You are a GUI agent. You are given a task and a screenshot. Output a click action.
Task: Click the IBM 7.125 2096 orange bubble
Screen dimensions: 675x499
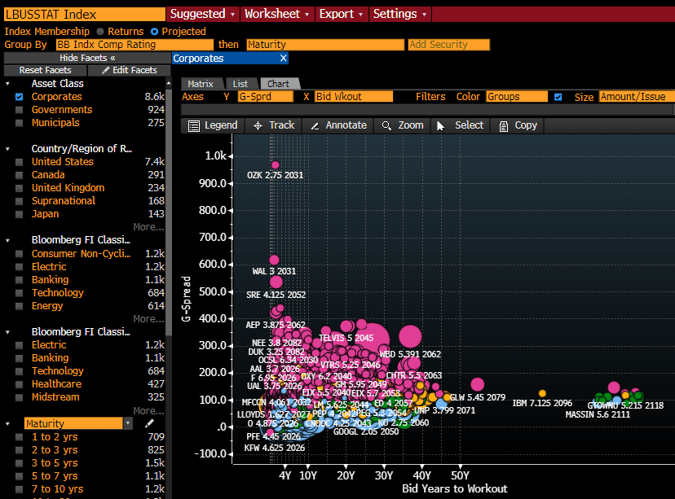[542, 393]
